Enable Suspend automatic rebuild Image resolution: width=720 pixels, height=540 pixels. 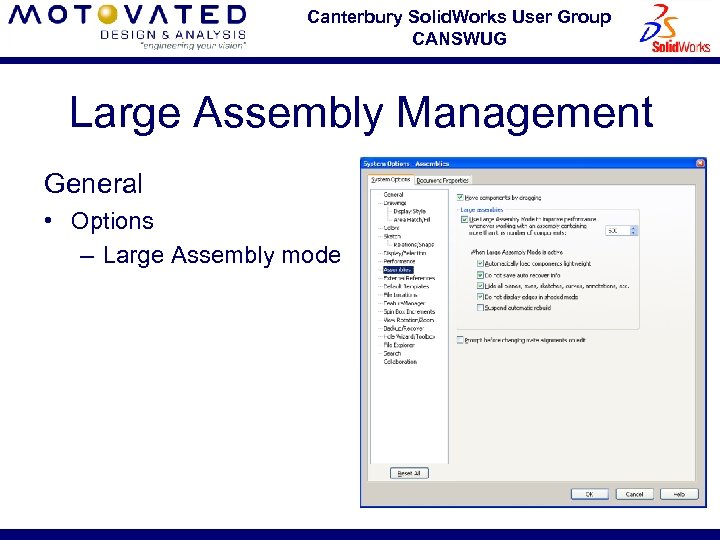(x=480, y=308)
